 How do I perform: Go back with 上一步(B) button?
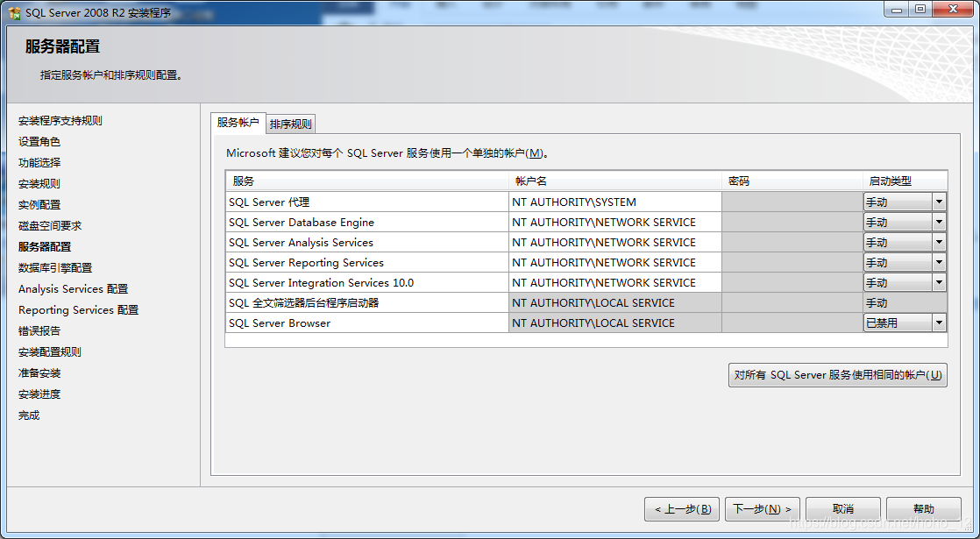point(682,509)
